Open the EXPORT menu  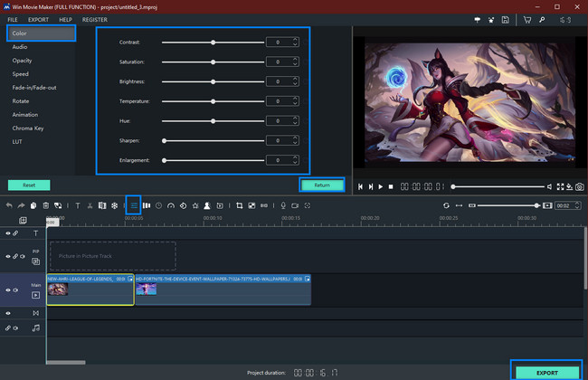pos(38,20)
